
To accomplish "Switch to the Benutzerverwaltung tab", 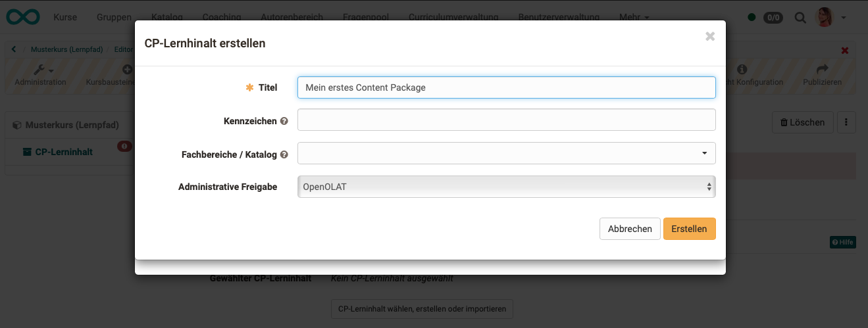I will [x=559, y=17].
